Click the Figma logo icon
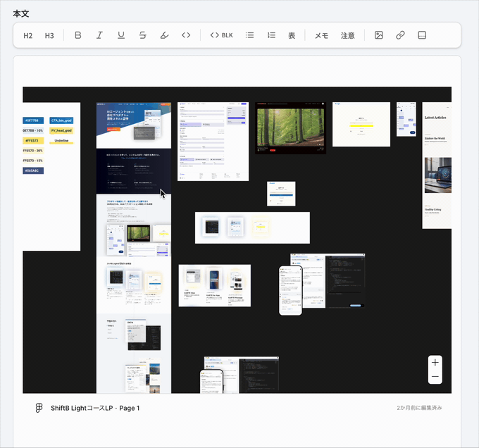The height and width of the screenshot is (448, 479). pyautogui.click(x=39, y=408)
